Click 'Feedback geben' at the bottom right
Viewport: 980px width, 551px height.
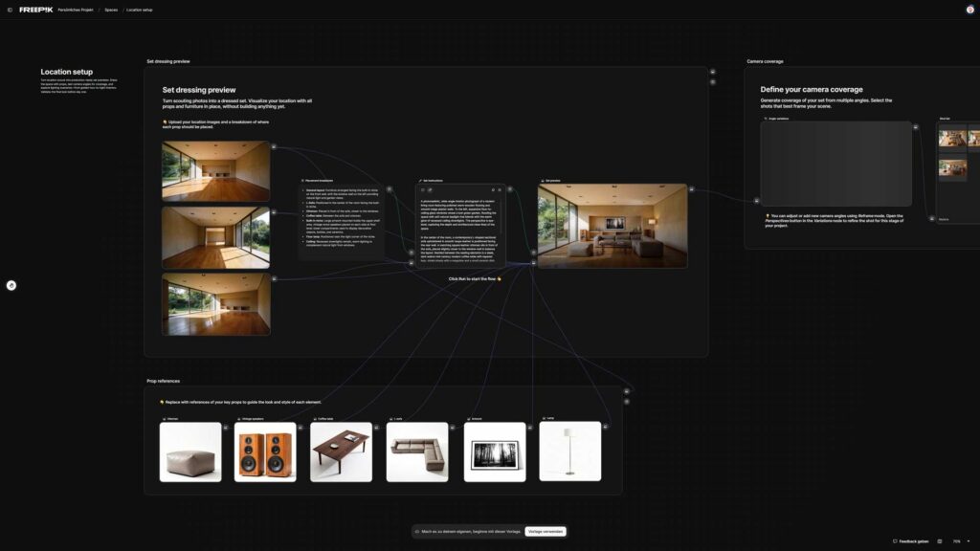click(x=911, y=541)
